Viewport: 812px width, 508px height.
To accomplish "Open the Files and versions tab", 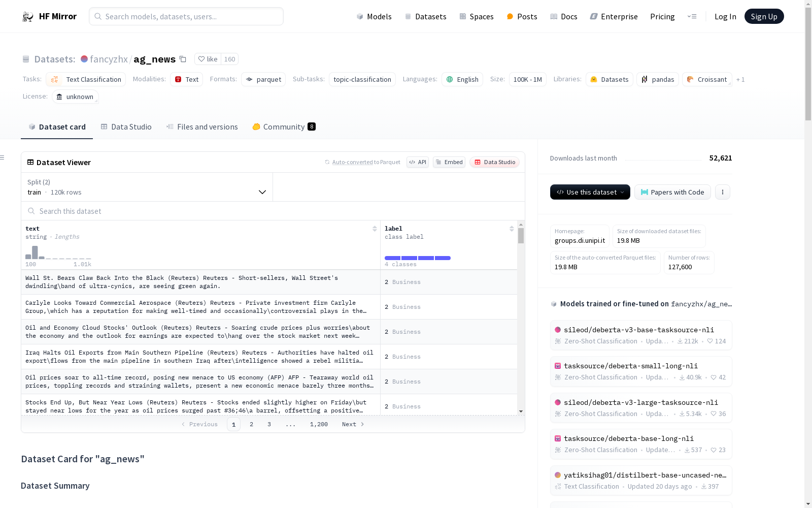I will [202, 127].
